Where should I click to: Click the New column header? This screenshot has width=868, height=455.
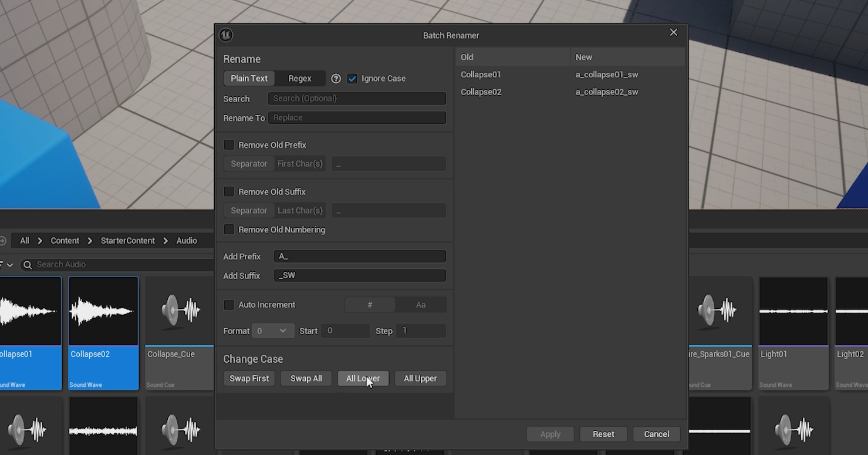point(627,57)
